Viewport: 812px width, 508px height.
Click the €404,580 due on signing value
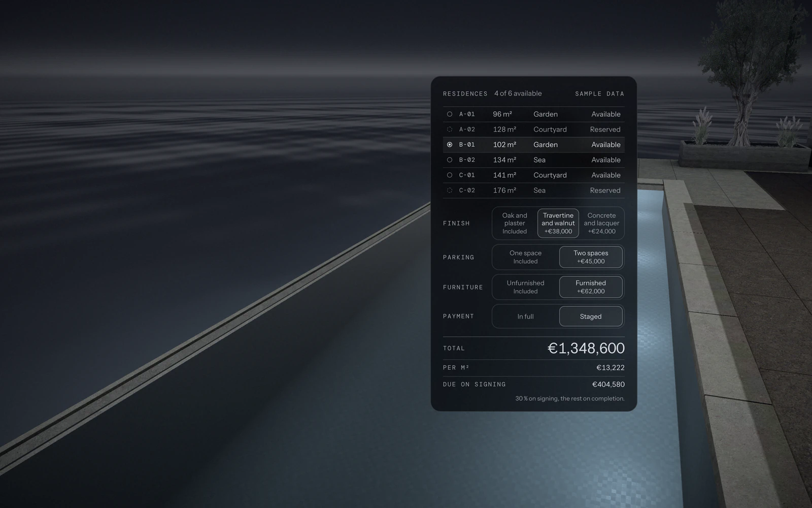(x=608, y=385)
